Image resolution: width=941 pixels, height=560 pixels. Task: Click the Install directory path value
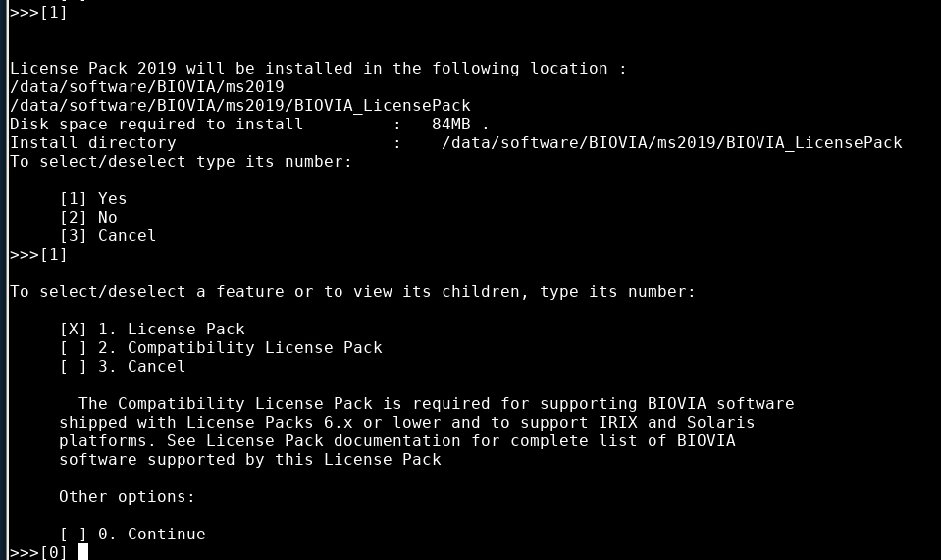click(x=672, y=143)
